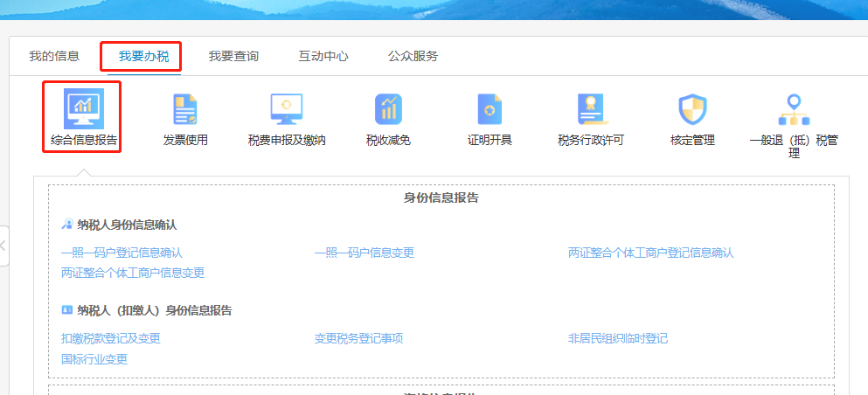Open the 互动中心 tab
Viewport: 868px width, 395px height.
coord(323,56)
